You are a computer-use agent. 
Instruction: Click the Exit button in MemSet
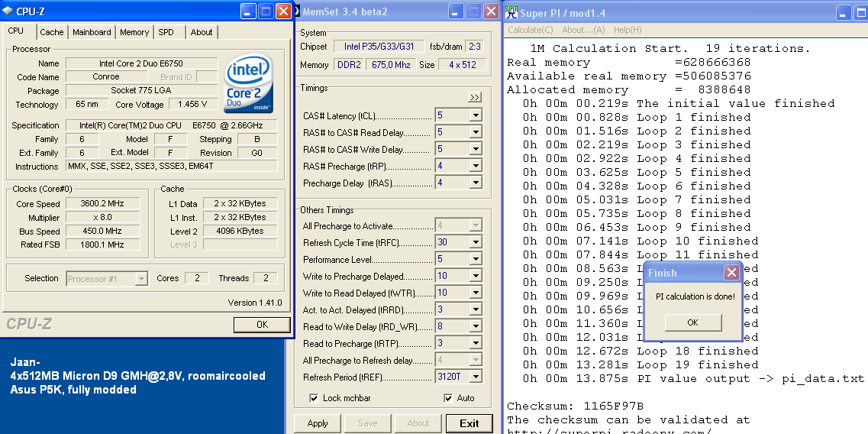point(469,423)
